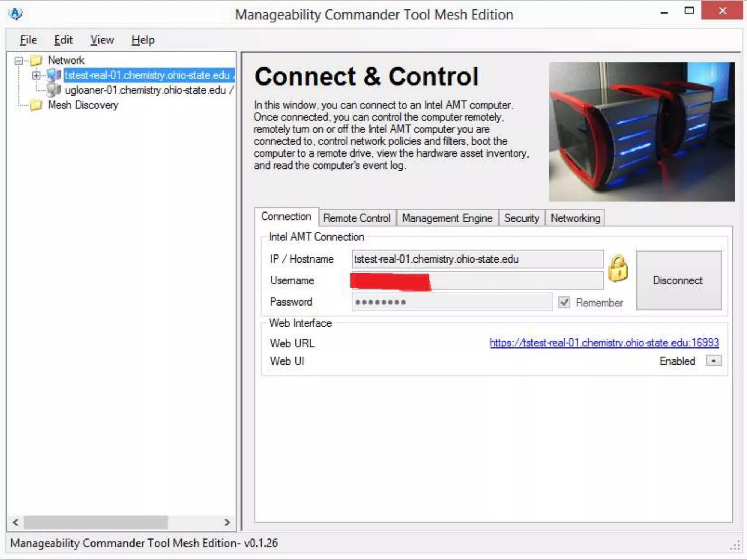Click the Username input field
This screenshot has height=560, width=747.
pos(477,280)
